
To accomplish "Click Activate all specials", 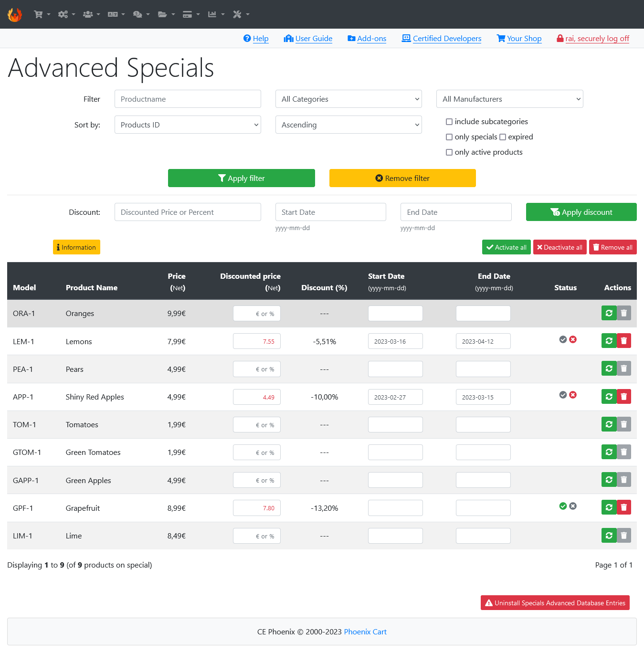I will coord(507,247).
